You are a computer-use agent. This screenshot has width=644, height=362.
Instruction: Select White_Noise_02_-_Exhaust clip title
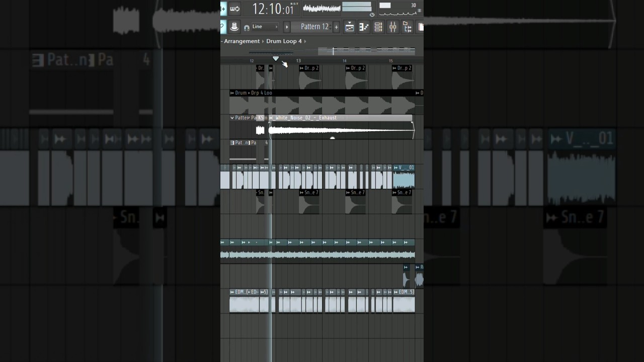pyautogui.click(x=306, y=118)
